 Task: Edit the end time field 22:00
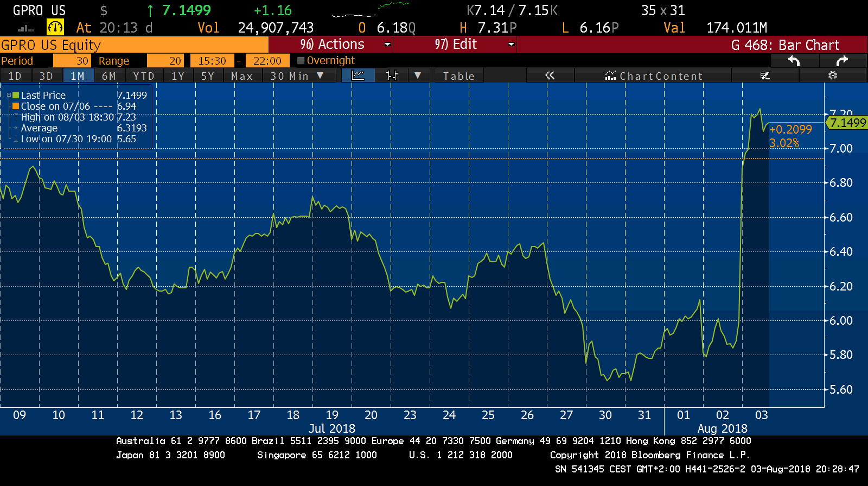click(x=267, y=61)
